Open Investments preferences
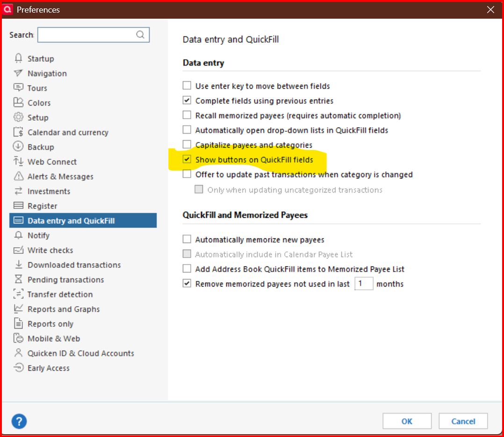 (49, 191)
